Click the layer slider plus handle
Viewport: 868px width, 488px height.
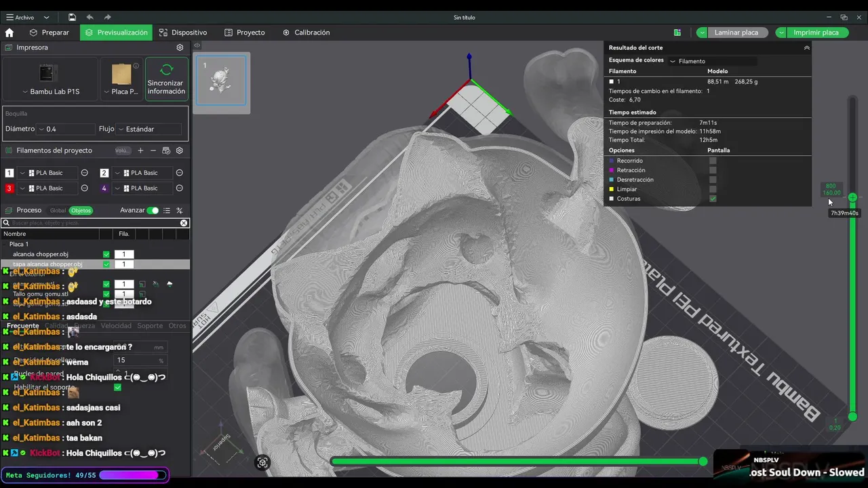(x=852, y=197)
